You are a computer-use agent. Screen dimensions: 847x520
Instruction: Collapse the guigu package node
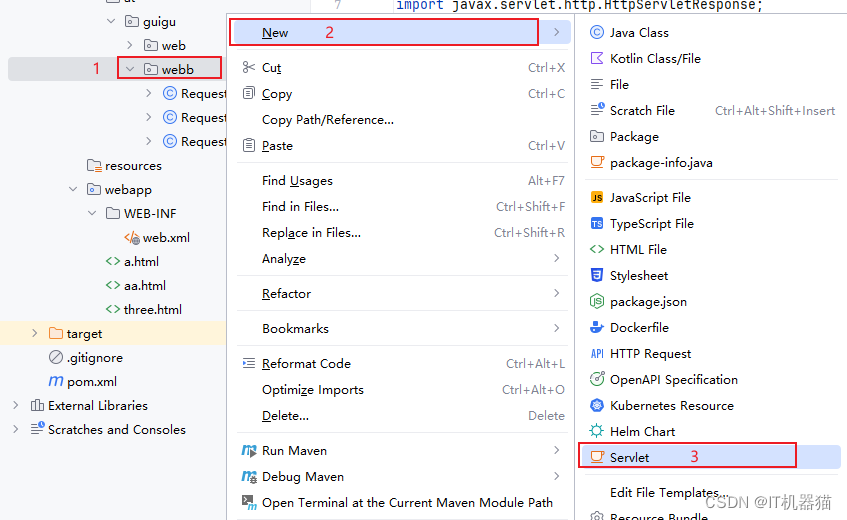(x=111, y=22)
